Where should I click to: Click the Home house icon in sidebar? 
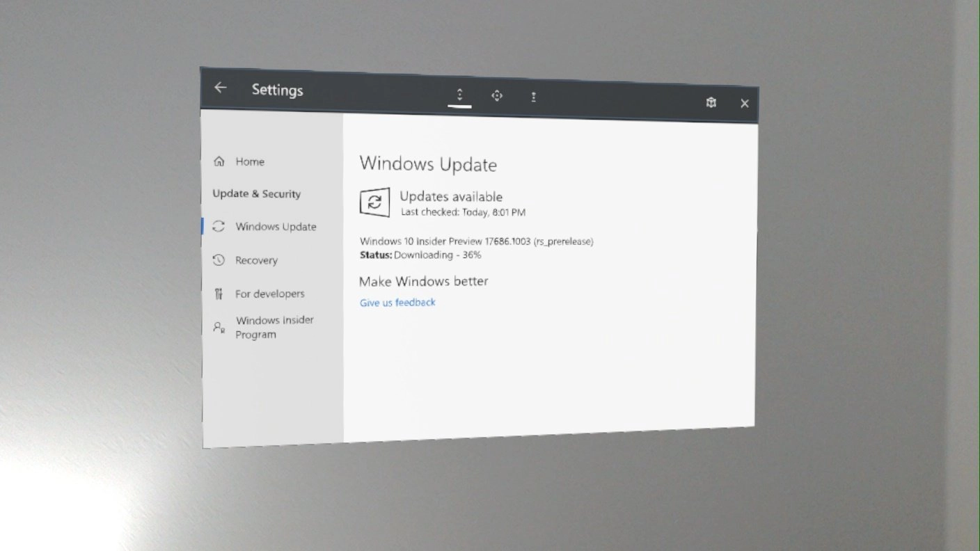219,161
